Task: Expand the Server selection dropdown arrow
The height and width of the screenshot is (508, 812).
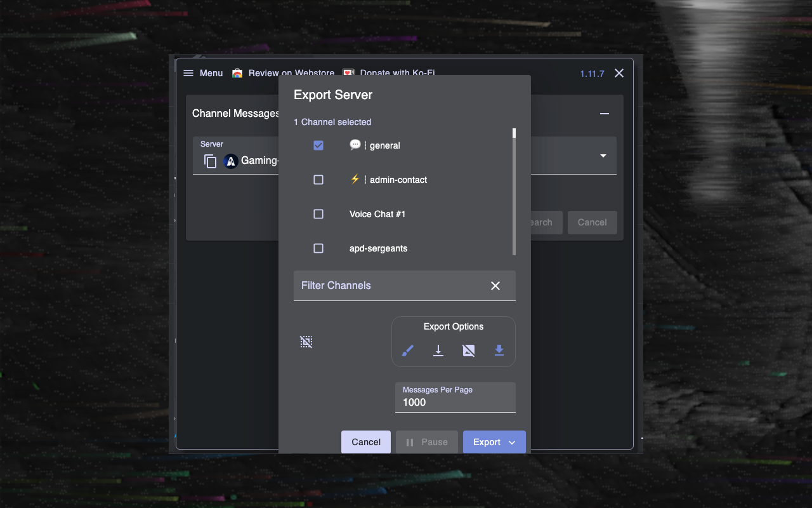Action: click(x=603, y=156)
